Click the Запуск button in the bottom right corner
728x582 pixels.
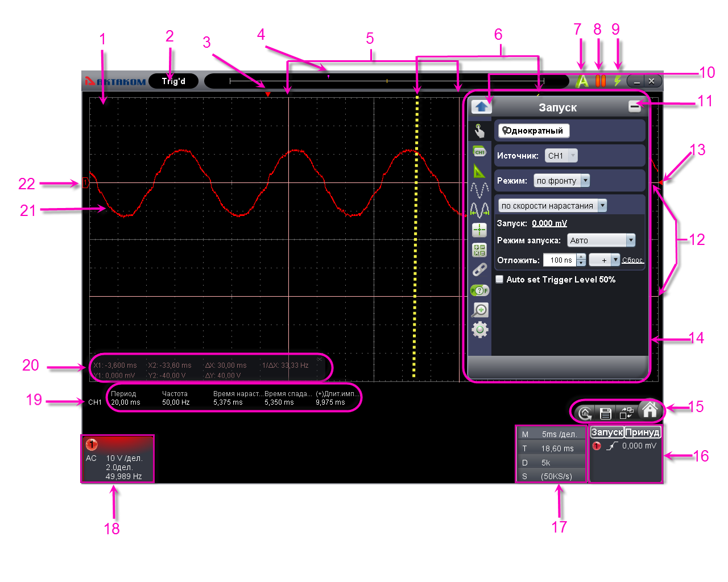[607, 432]
